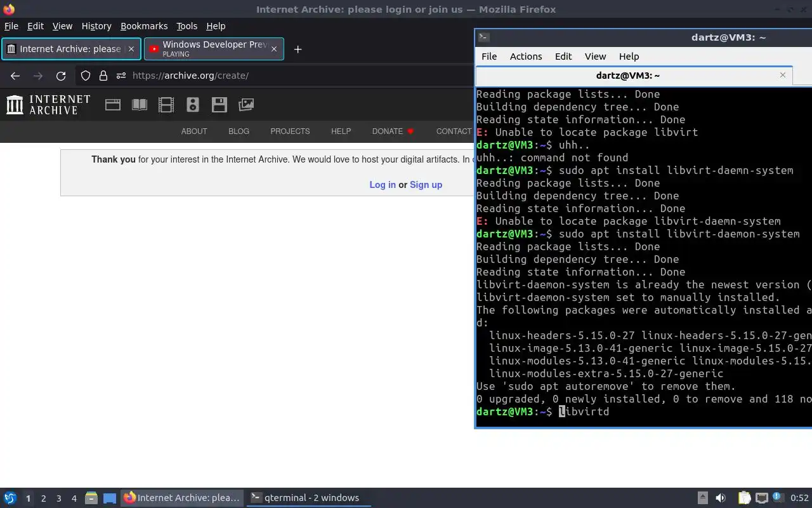812x508 pixels.
Task: Open the terminal Edit menu
Action: [x=563, y=57]
